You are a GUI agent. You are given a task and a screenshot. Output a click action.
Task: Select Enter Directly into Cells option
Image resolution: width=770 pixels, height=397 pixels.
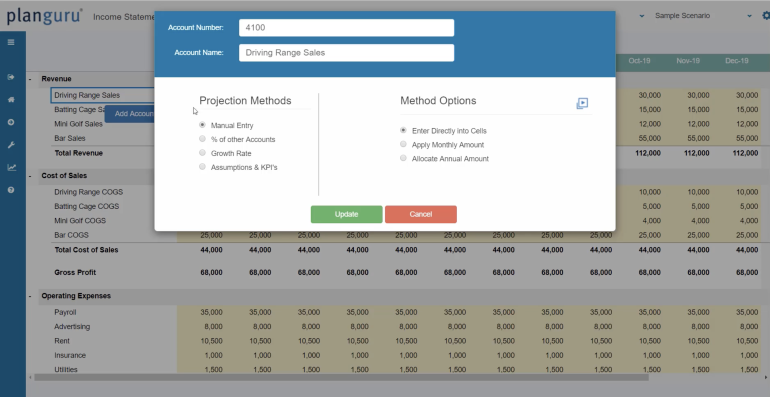(403, 130)
